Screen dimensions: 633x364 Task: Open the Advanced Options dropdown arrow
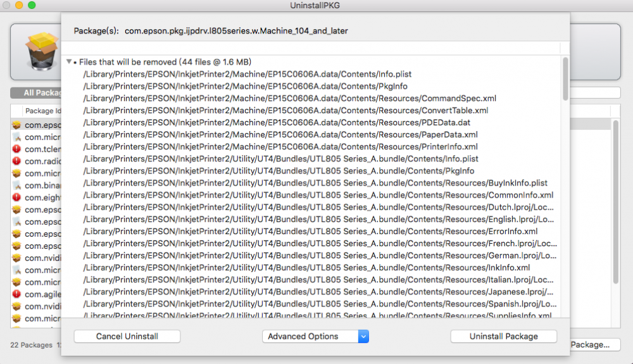pos(363,336)
